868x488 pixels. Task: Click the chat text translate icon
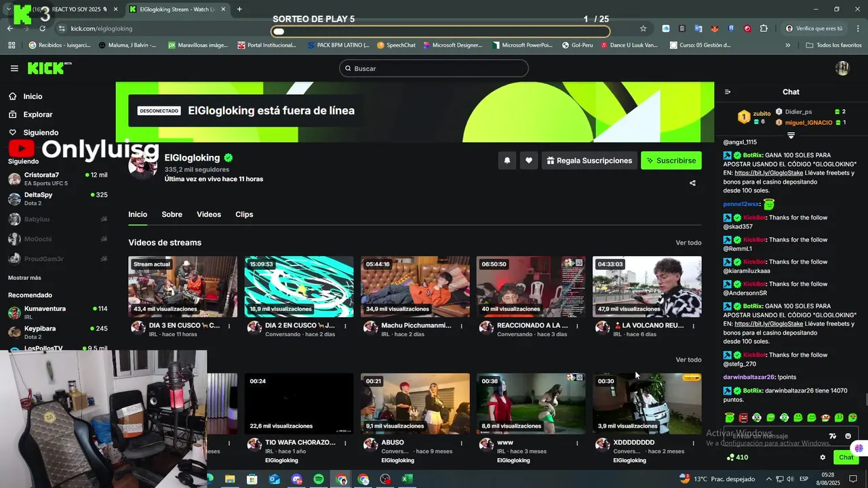click(833, 436)
